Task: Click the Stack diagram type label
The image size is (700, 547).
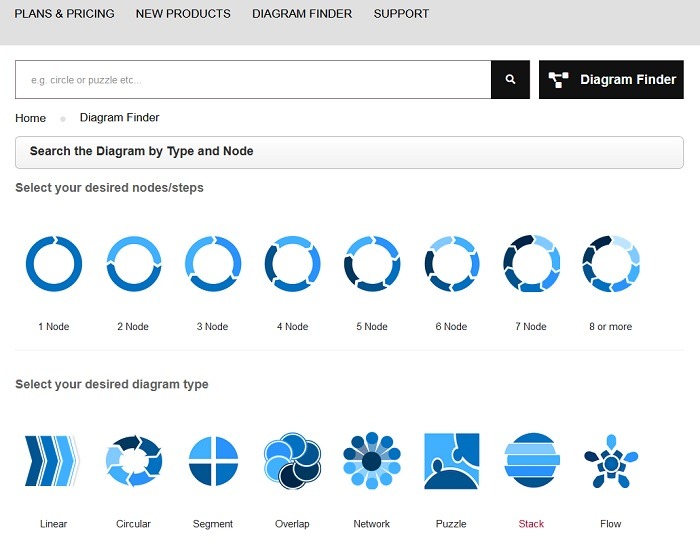Action: tap(531, 524)
